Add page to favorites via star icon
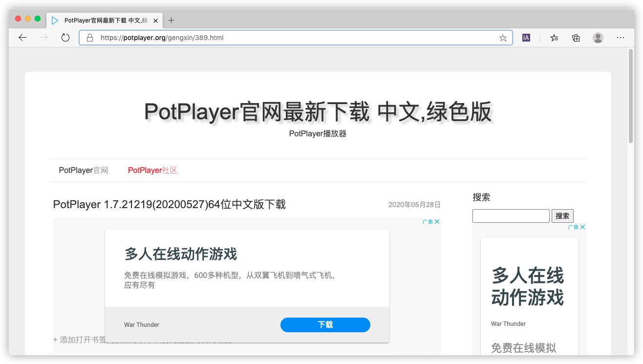The image size is (643, 364). pyautogui.click(x=503, y=38)
